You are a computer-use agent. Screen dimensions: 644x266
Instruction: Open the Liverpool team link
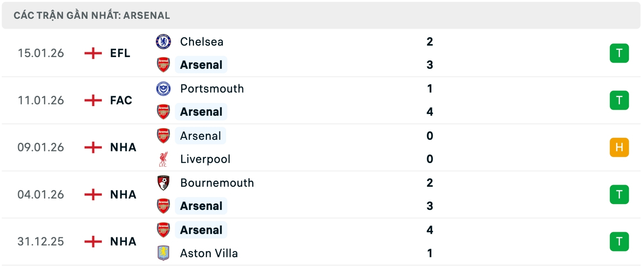[x=205, y=159]
